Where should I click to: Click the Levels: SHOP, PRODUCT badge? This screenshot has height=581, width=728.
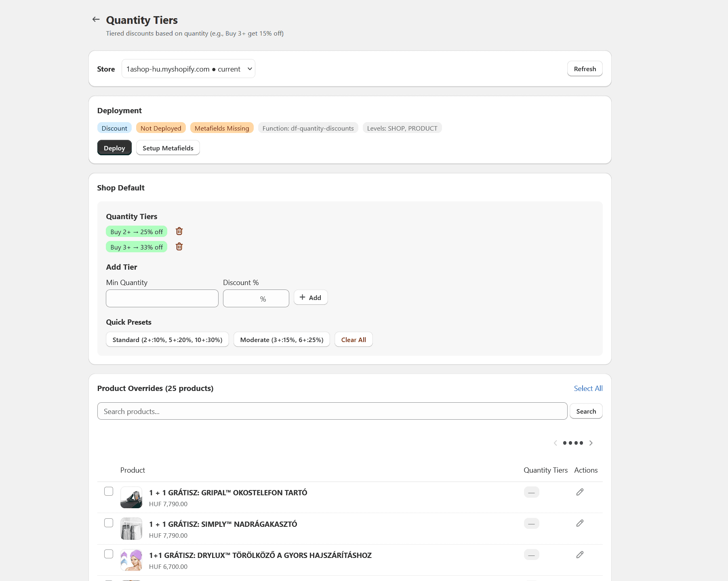[x=402, y=128]
